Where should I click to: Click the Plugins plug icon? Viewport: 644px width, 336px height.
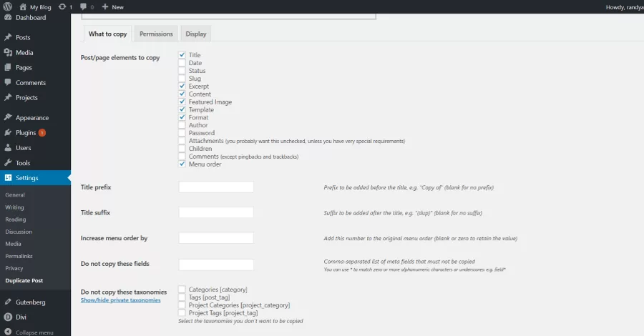[x=8, y=132]
